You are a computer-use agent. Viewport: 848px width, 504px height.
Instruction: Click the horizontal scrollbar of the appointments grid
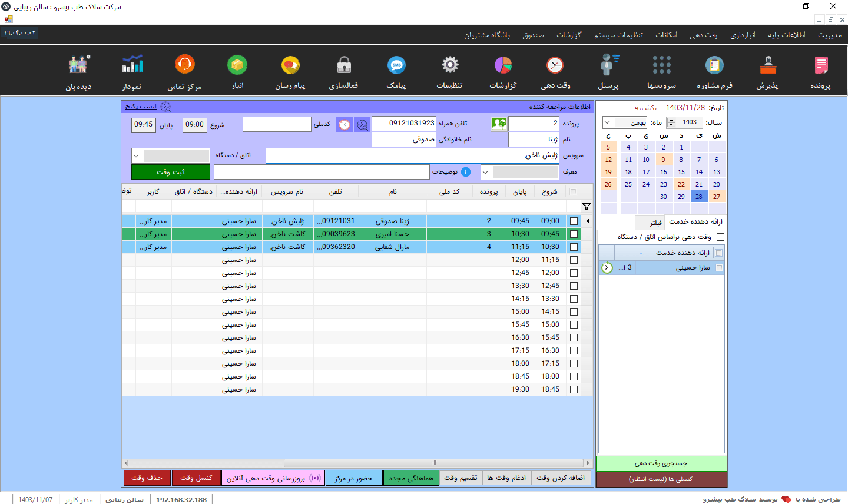click(434, 463)
